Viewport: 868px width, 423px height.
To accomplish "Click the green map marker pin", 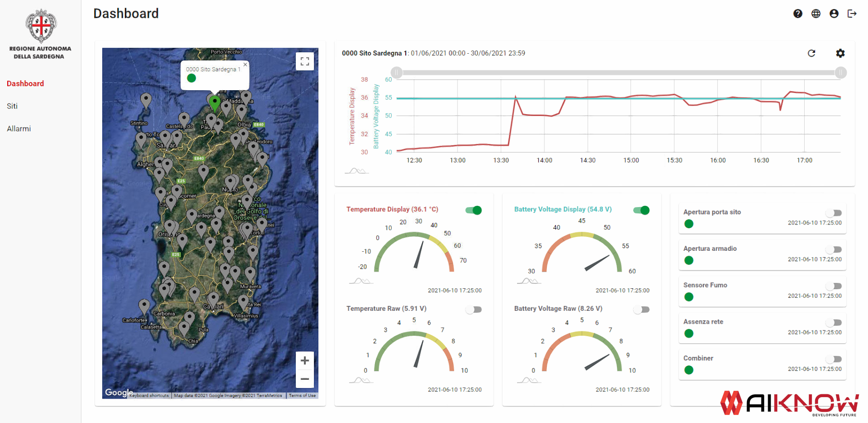I will (215, 102).
